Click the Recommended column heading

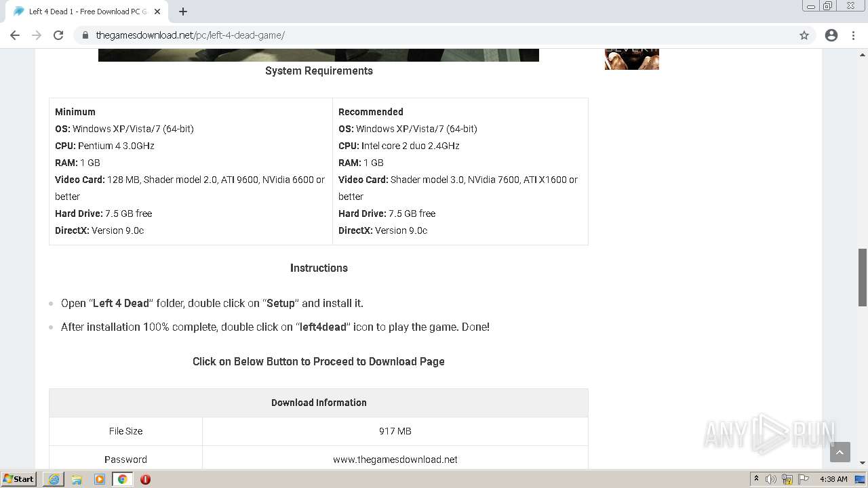pos(371,112)
